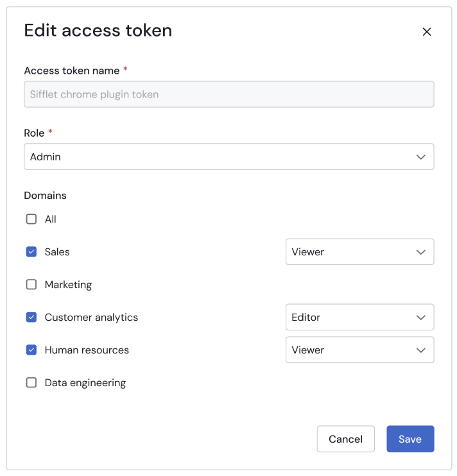
Task: Close the Edit access token dialog
Action: 427,32
